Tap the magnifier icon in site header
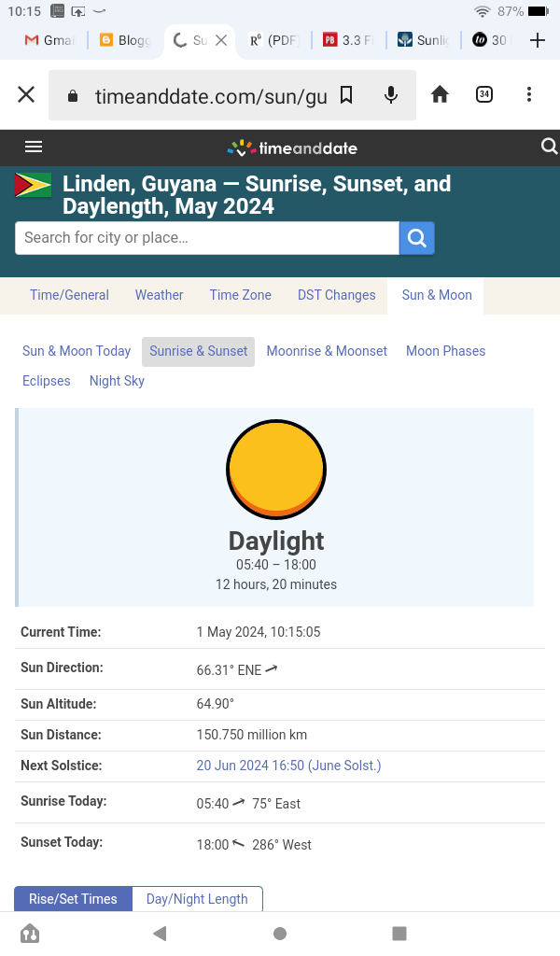 point(549,147)
